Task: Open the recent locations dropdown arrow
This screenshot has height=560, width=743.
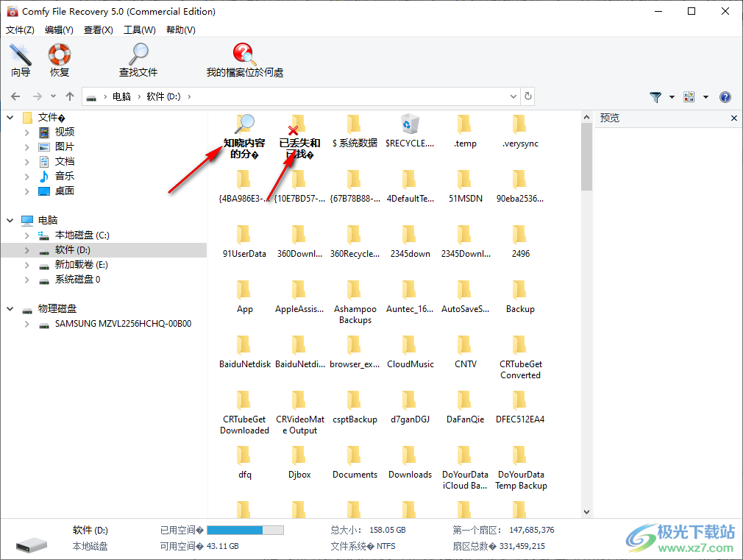Action: (53, 96)
